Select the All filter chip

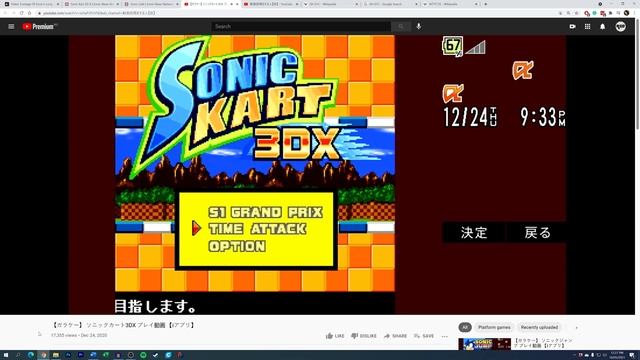pyautogui.click(x=465, y=327)
